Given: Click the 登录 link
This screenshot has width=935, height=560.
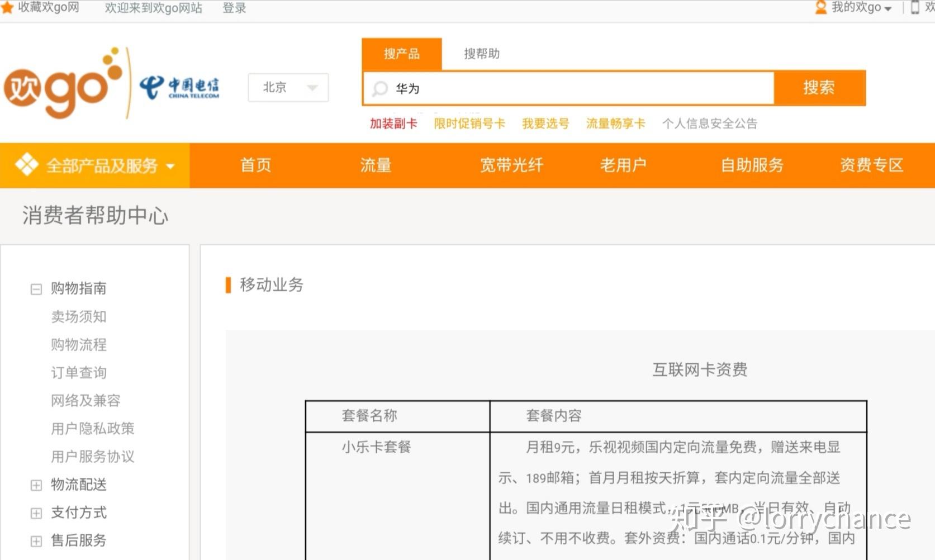Looking at the screenshot, I should point(234,8).
